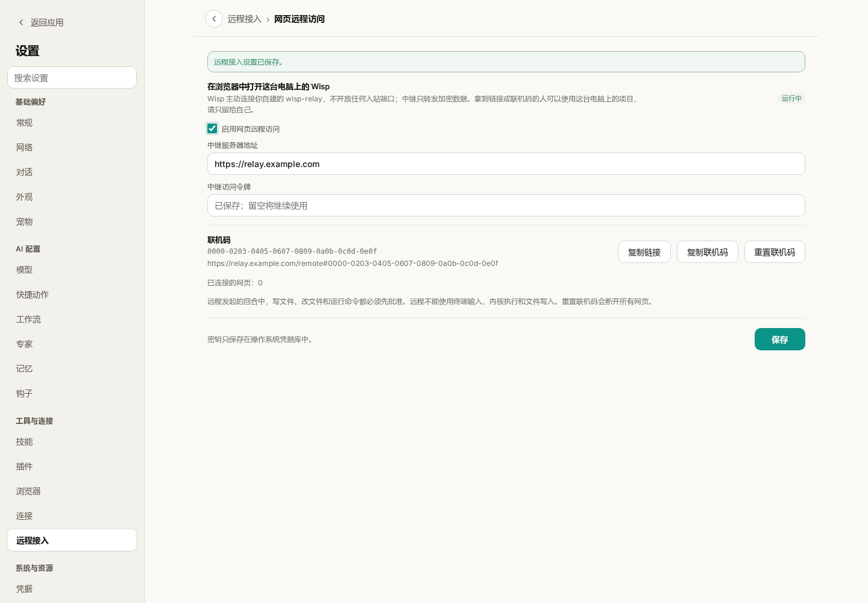868x603 pixels.
Task: Open 凭据 under 系统与资源
Action: (72, 589)
